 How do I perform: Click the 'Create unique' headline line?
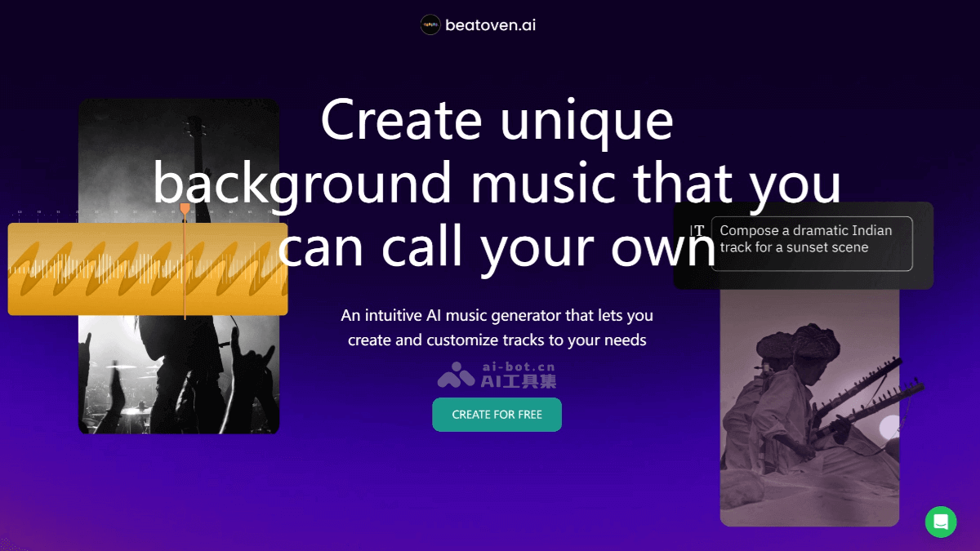point(497,118)
